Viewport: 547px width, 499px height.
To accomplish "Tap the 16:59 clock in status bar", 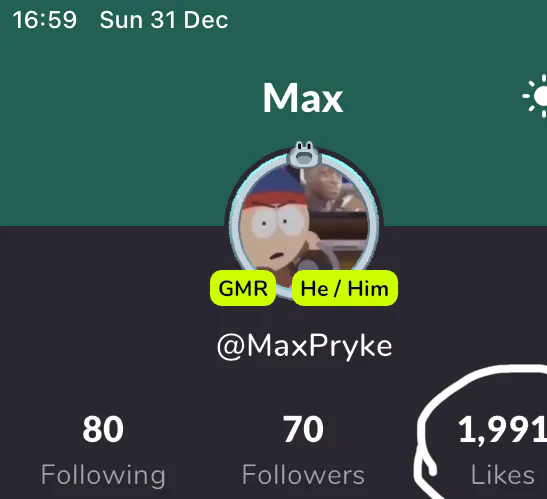I will point(45,20).
